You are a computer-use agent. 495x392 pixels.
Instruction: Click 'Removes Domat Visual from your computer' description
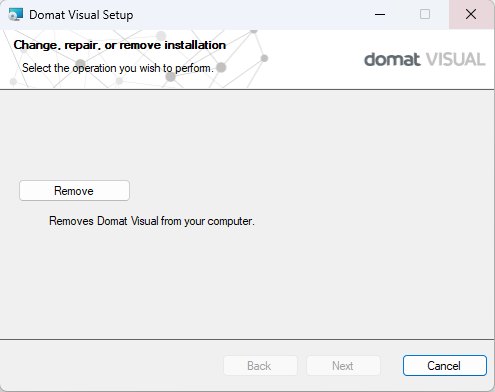click(152, 221)
